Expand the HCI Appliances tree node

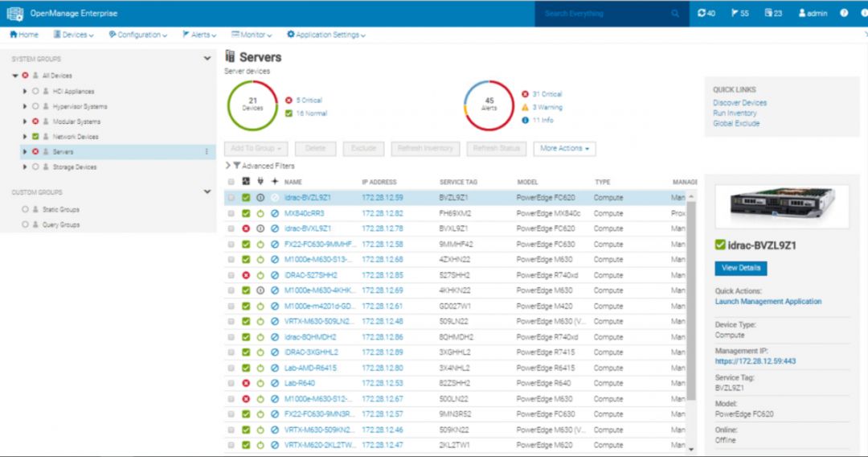pyautogui.click(x=24, y=91)
